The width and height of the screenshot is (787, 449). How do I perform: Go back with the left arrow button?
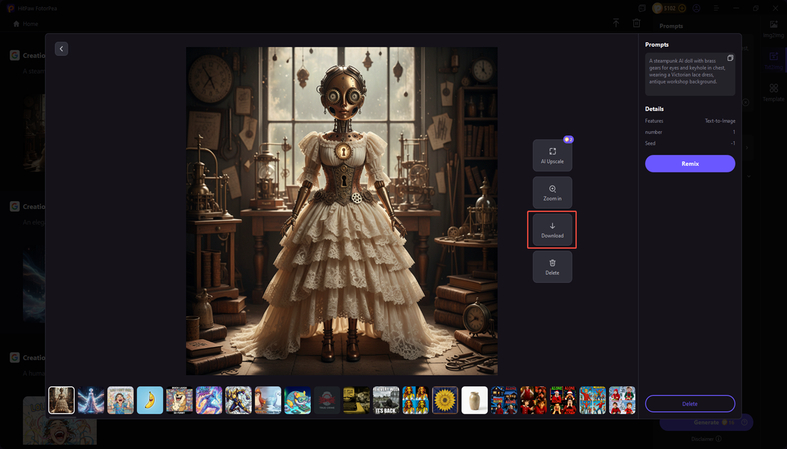pyautogui.click(x=61, y=48)
